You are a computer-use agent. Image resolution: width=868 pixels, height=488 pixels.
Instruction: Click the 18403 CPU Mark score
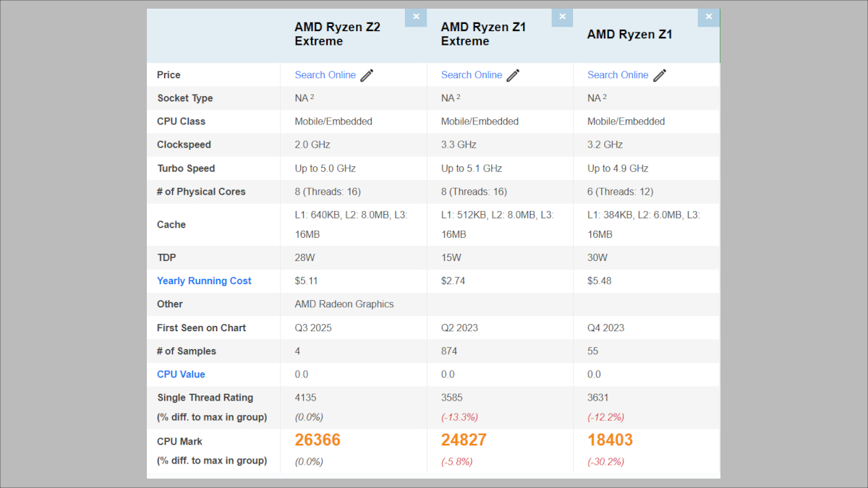click(610, 440)
